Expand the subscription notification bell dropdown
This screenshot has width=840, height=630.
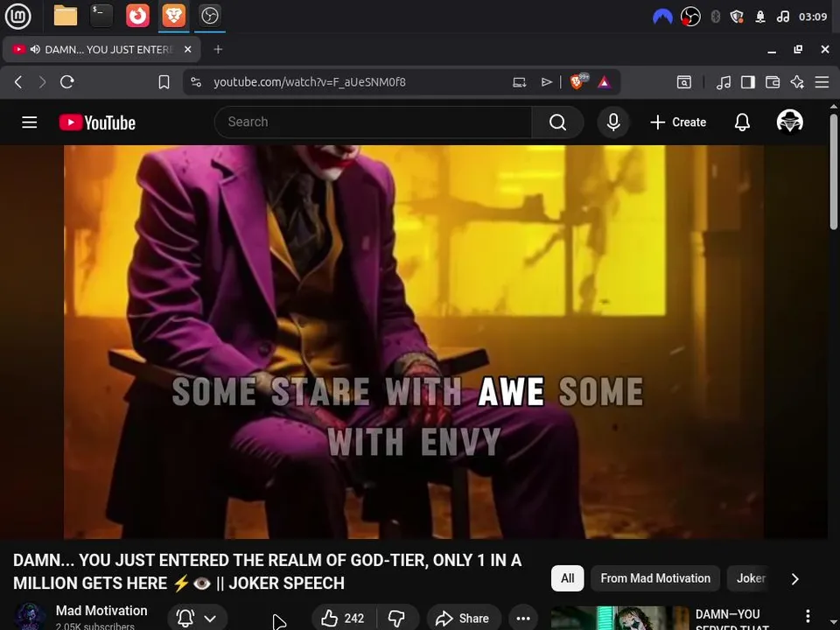(197, 619)
